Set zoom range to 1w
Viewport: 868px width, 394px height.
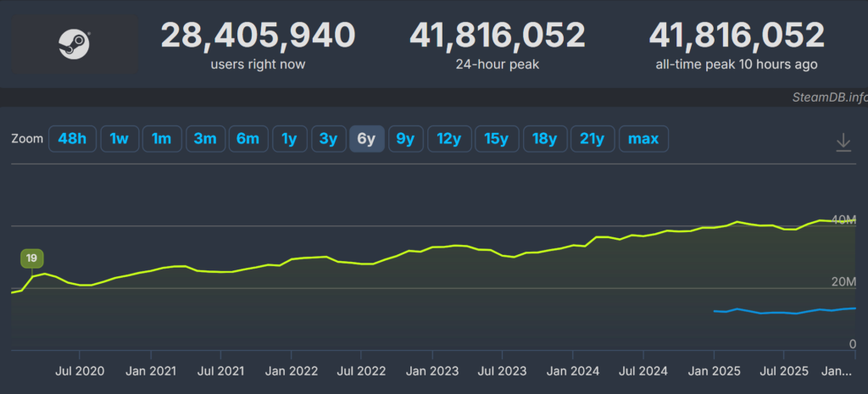pyautogui.click(x=120, y=139)
